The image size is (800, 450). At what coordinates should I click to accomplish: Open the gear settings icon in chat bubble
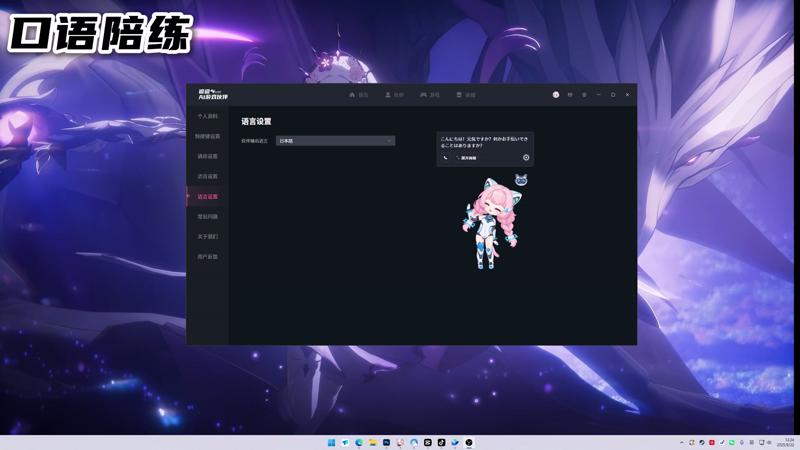526,158
